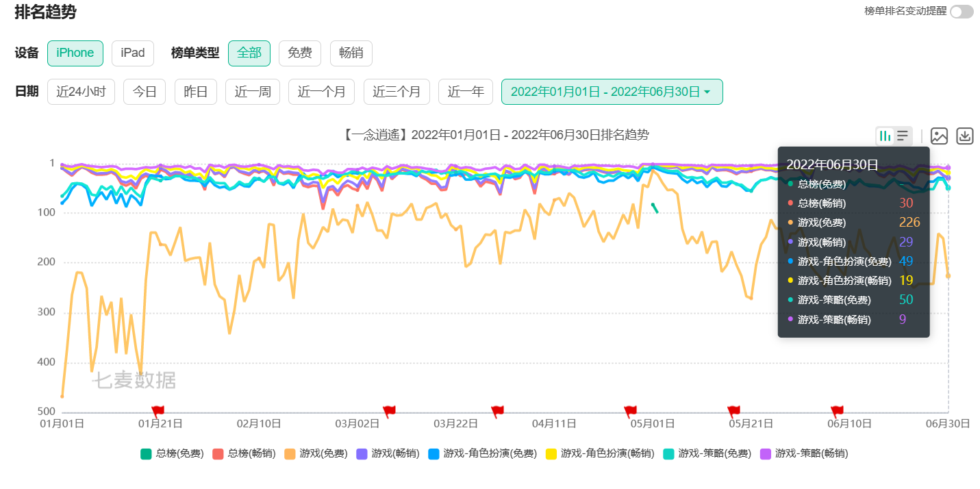Select the 免费 chart type
980x489 pixels.
(300, 53)
